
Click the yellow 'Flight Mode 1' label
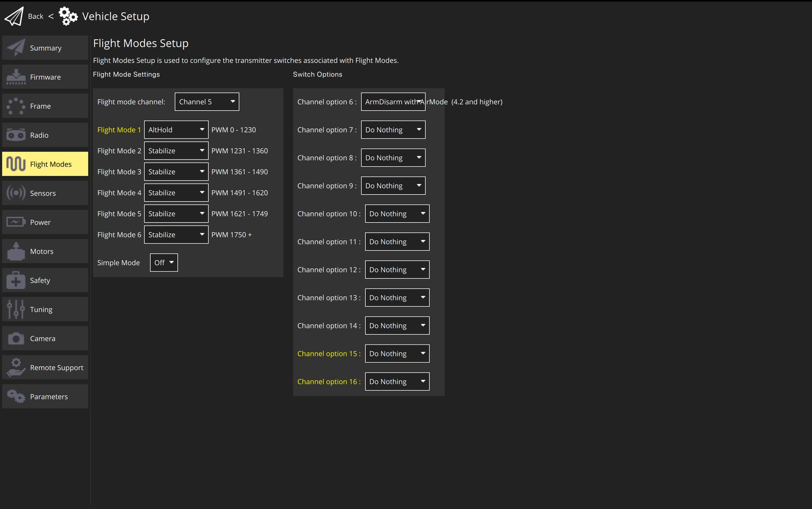point(119,130)
